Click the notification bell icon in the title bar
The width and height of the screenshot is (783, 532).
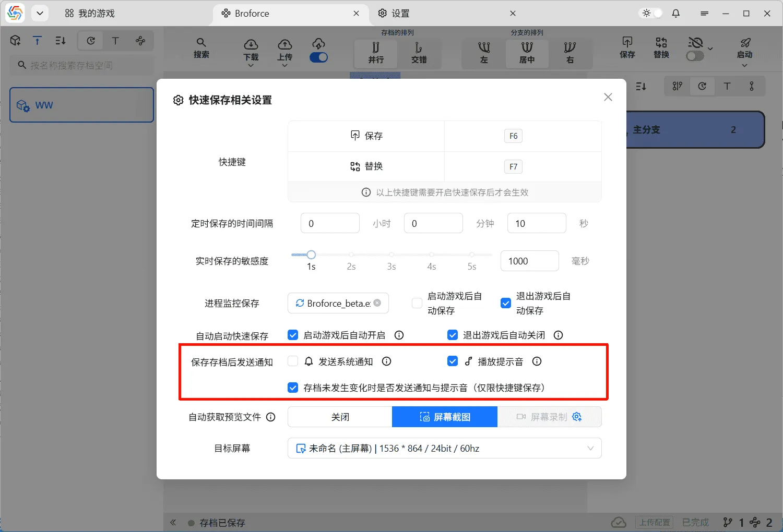pyautogui.click(x=675, y=13)
